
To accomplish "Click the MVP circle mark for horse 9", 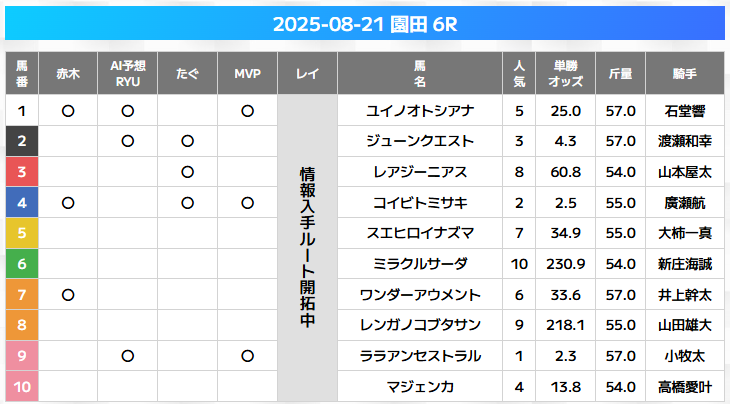I will (247, 356).
